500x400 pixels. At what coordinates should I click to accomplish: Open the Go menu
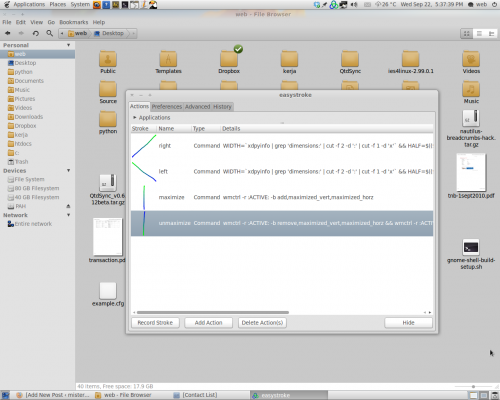(51, 22)
